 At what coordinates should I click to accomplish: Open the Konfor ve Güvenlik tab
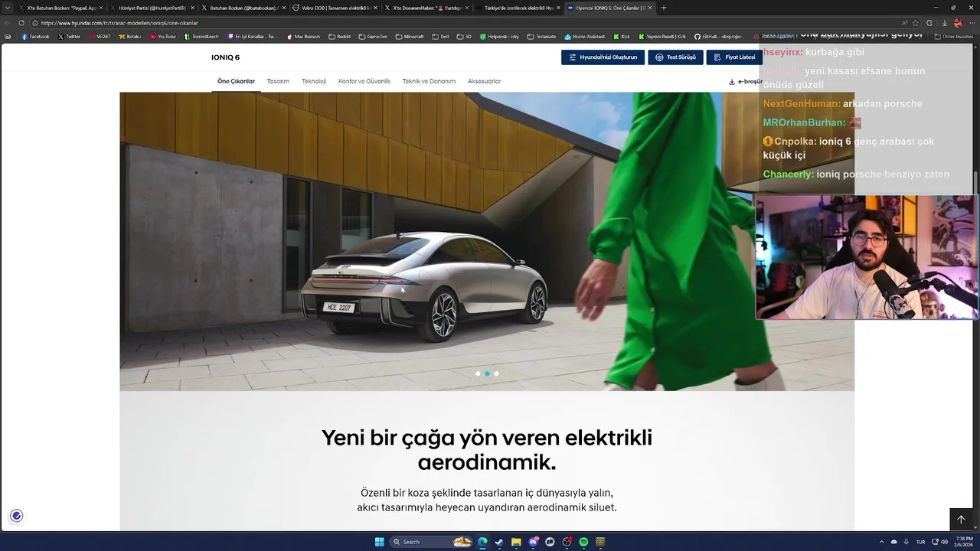point(364,81)
